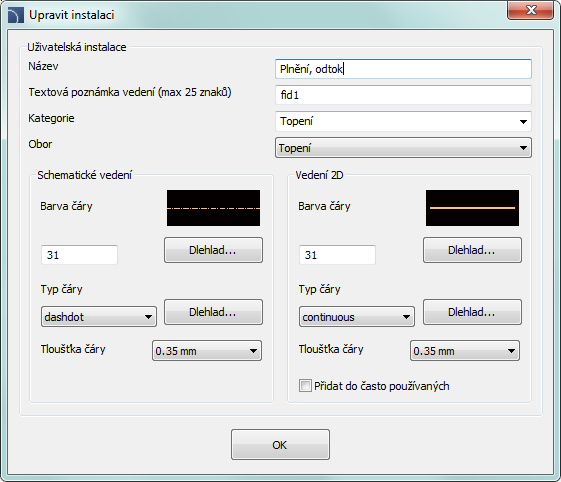
Task: Click Dlehlad button for 2D line type
Action: coord(472,312)
